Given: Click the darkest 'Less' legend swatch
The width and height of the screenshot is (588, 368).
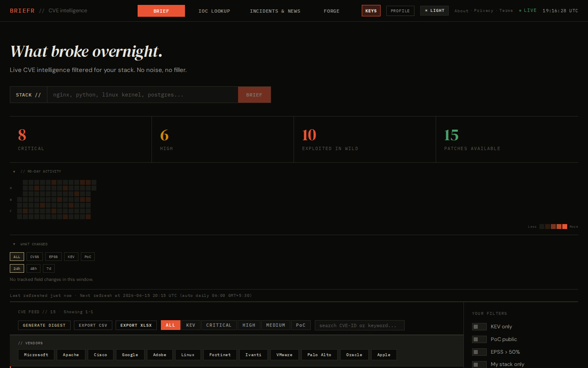Looking at the screenshot, I should click(x=542, y=227).
